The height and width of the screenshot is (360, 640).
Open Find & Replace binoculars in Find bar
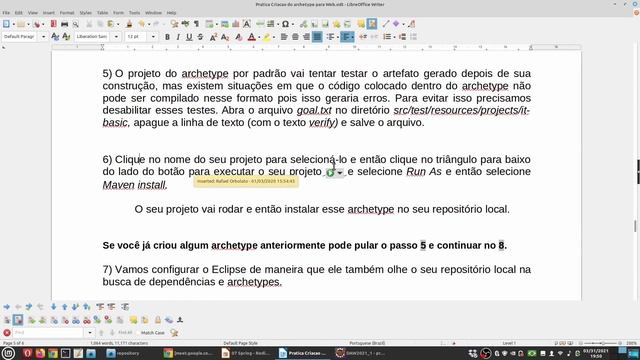click(174, 333)
